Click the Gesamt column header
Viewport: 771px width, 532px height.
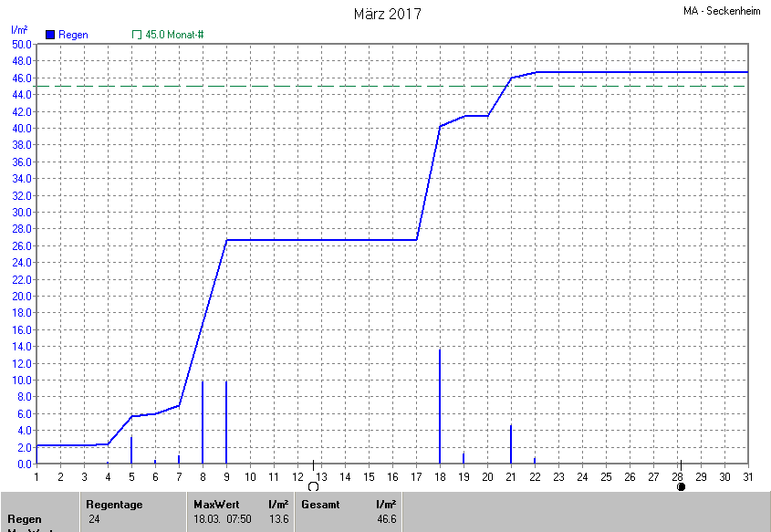point(320,504)
